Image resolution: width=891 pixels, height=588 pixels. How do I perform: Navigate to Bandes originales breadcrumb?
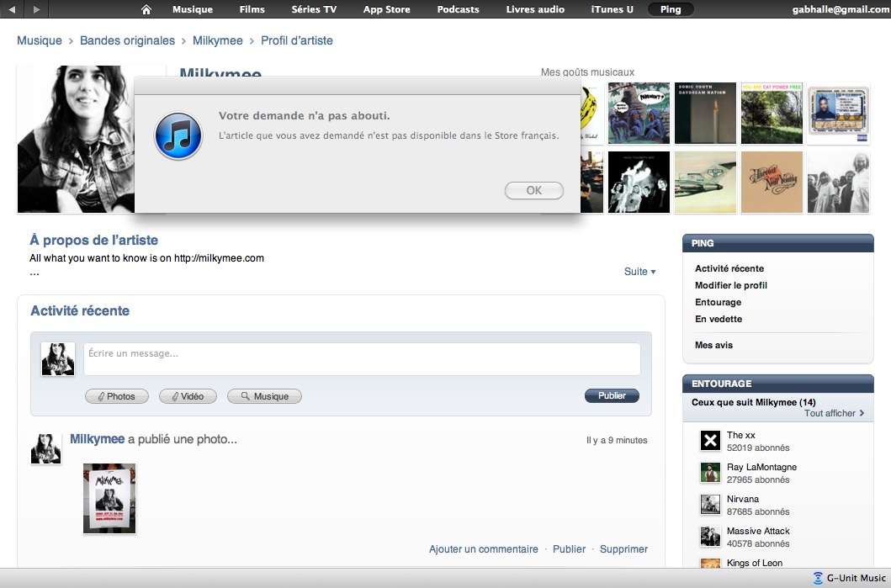click(127, 40)
